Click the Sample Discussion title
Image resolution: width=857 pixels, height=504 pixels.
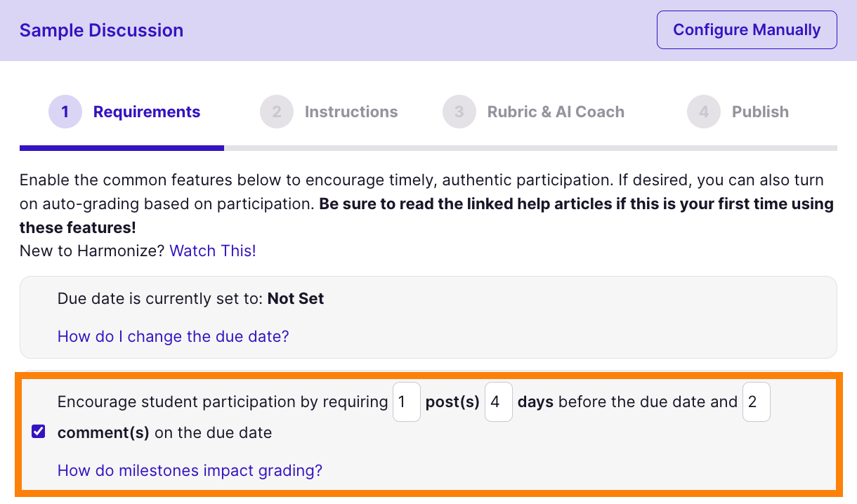[x=101, y=31]
